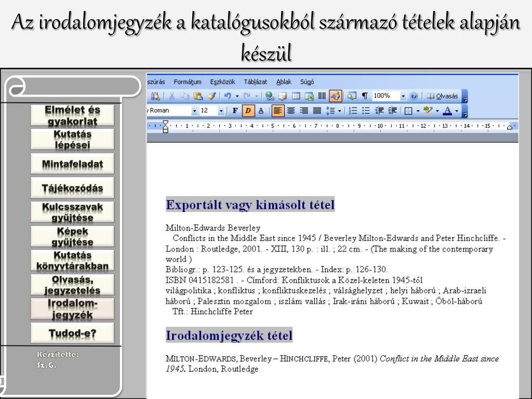532x399 pixels.
Task: Set center alignment button
Action: coord(291,111)
